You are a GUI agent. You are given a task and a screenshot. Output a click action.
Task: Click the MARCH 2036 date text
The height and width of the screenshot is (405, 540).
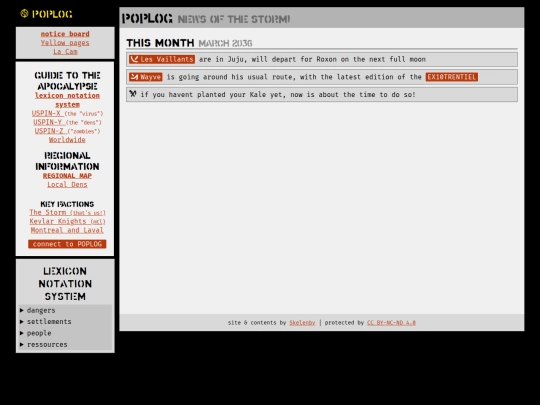coord(225,43)
